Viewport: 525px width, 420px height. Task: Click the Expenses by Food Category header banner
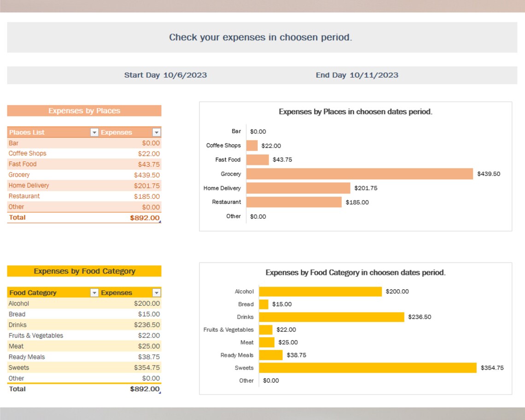(x=84, y=271)
